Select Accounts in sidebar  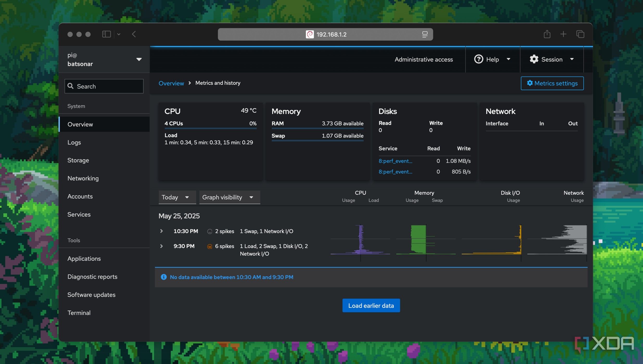104,196
